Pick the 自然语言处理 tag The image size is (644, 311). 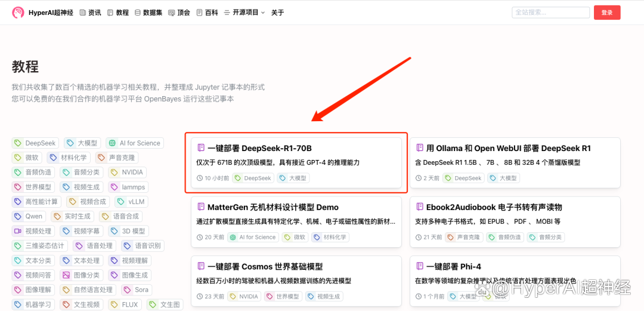click(88, 290)
